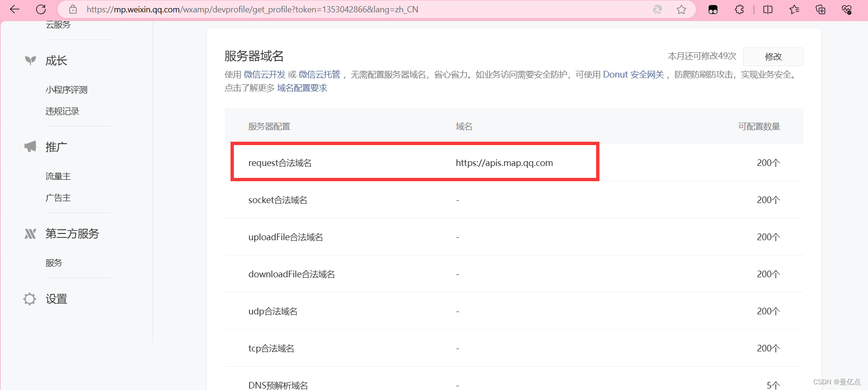Open the favorites list icon

(794, 10)
